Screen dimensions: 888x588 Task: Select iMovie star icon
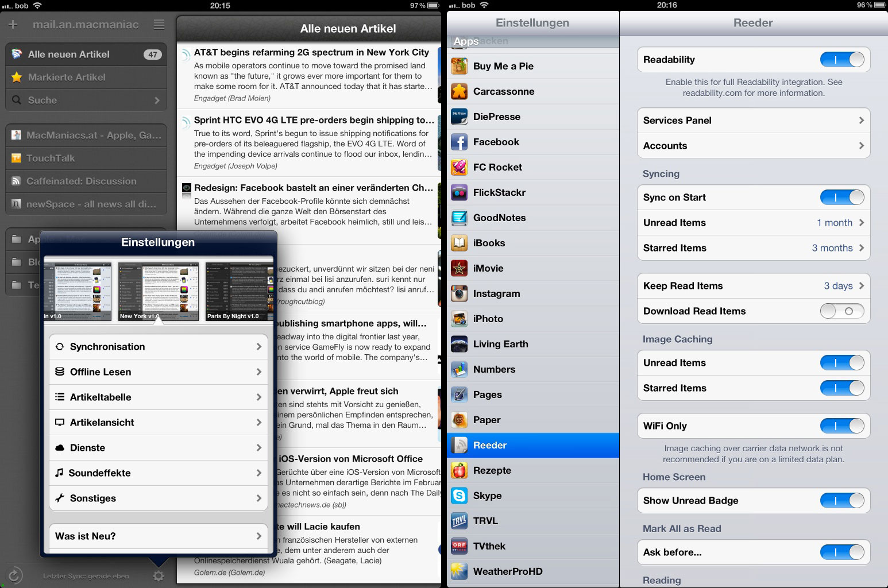click(459, 268)
